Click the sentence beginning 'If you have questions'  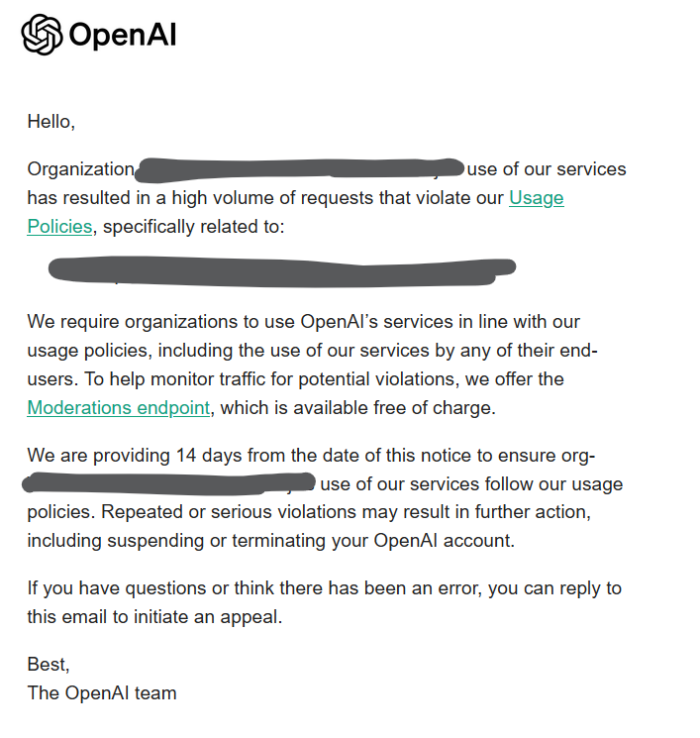click(324, 603)
